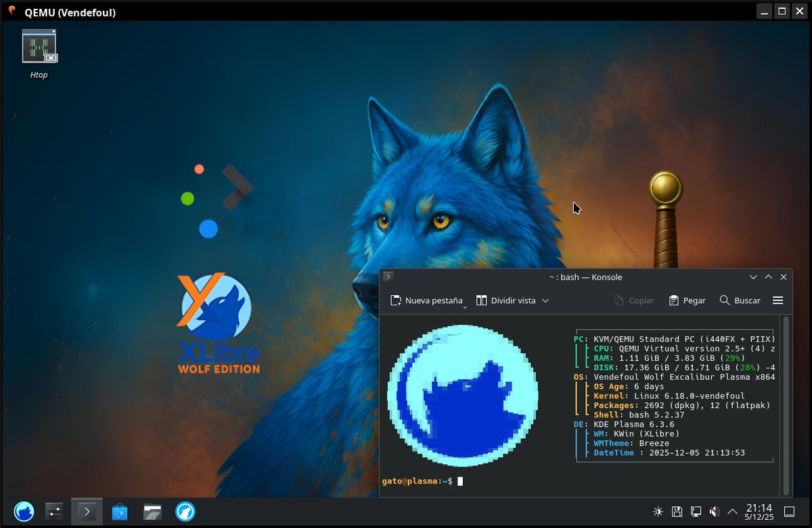Click the WMTheme: Breeze line
Screen dimensions: 812x528
[x=631, y=443]
